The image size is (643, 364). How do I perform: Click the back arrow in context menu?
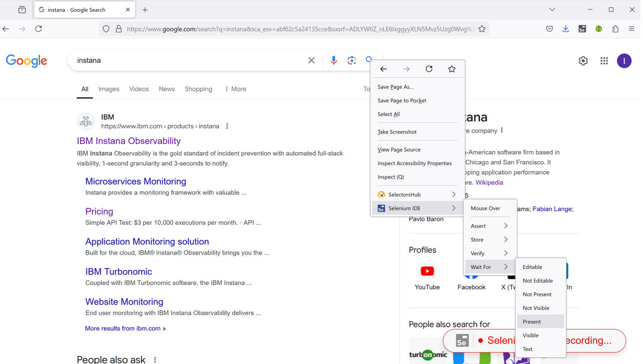383,69
